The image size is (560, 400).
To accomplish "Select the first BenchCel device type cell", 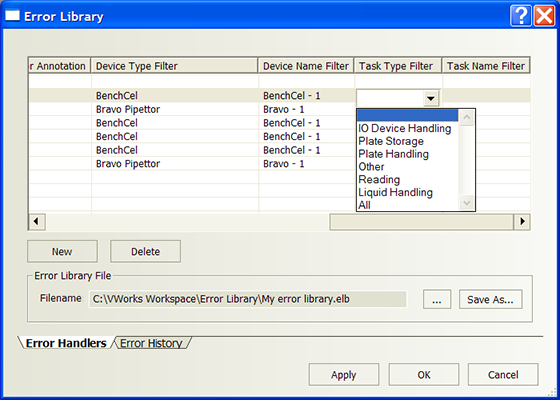I will (175, 96).
